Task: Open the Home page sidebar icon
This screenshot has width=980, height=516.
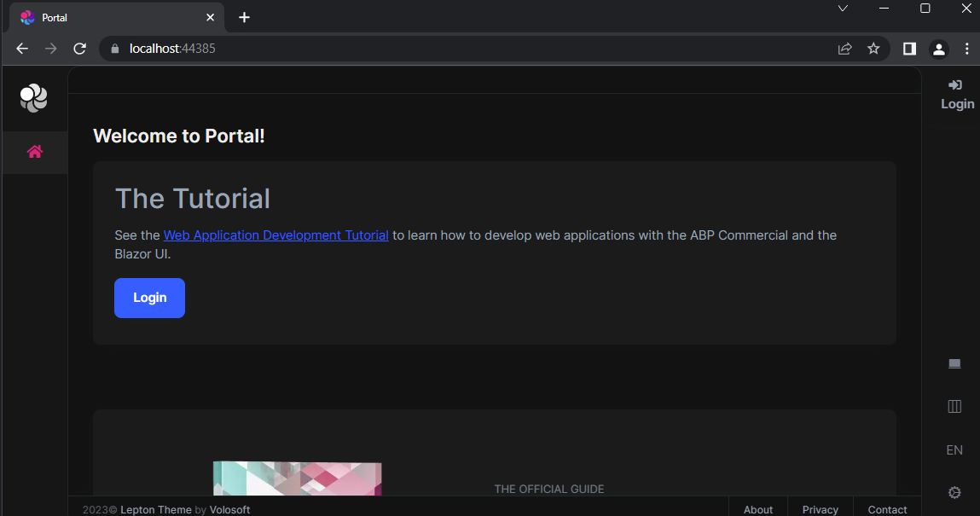Action: [35, 152]
